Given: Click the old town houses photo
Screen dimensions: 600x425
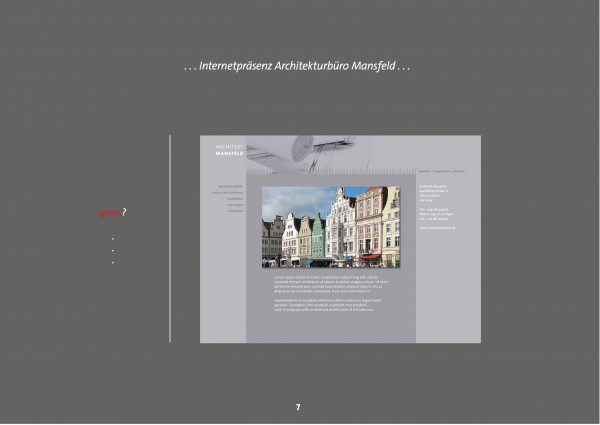Looking at the screenshot, I should click(330, 227).
